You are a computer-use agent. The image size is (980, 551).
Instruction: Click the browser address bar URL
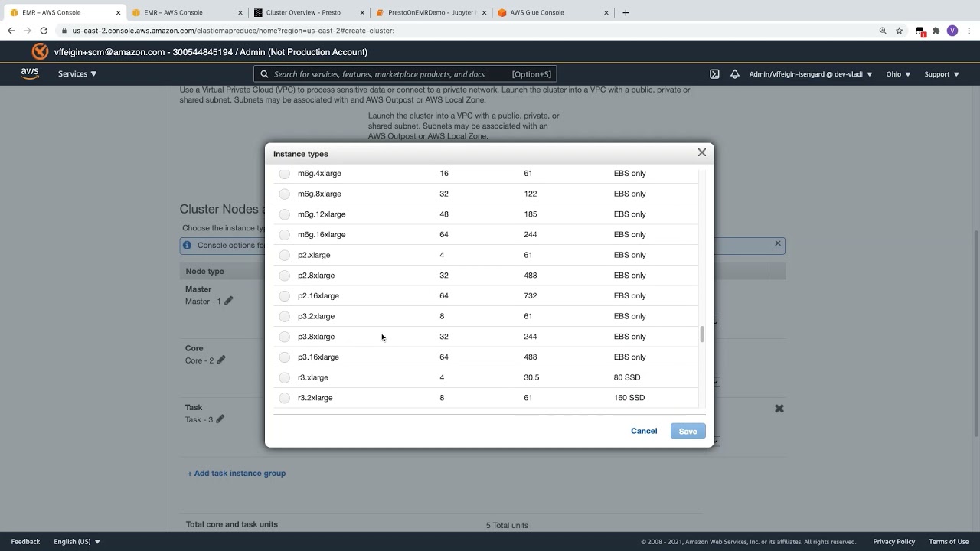233,31
